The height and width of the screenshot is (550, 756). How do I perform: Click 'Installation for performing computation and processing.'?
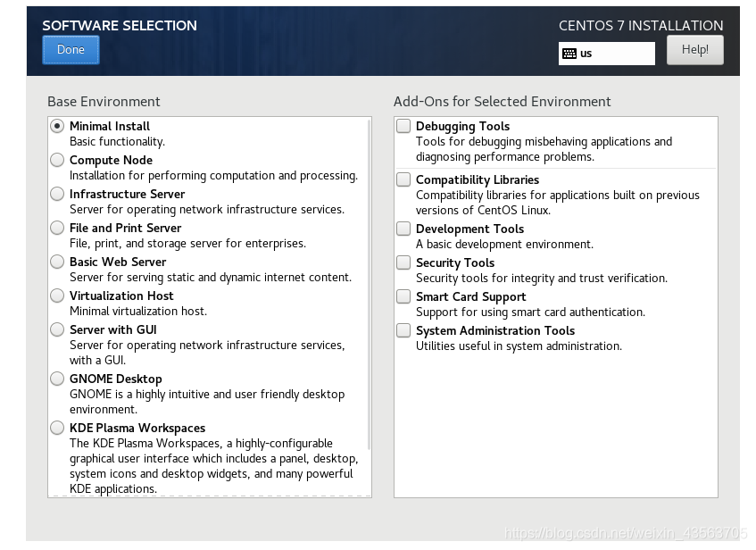coord(213,176)
